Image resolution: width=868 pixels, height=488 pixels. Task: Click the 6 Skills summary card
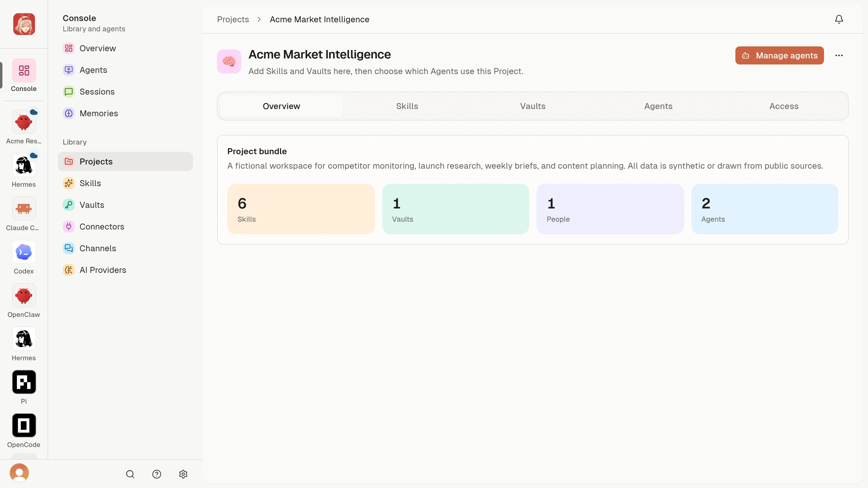pos(301,209)
